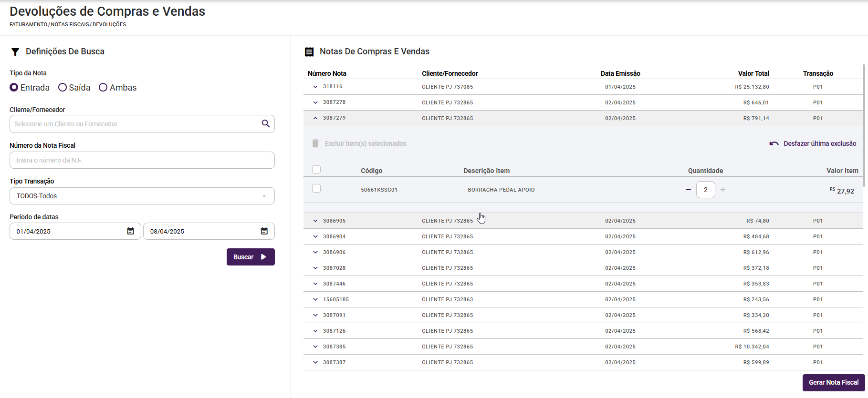Collapse the expanded invoice 3087279
The width and height of the screenshot is (868, 398).
point(315,118)
